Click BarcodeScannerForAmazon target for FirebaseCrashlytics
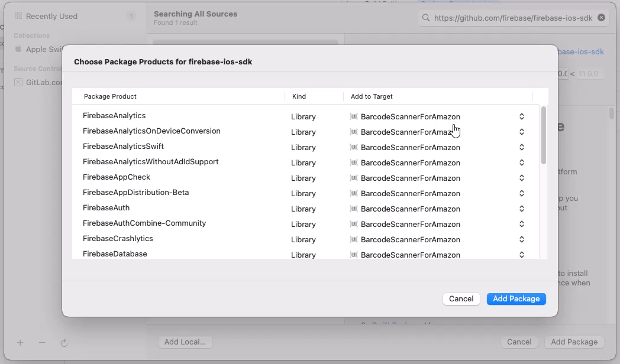The width and height of the screenshot is (620, 364). pyautogui.click(x=411, y=240)
